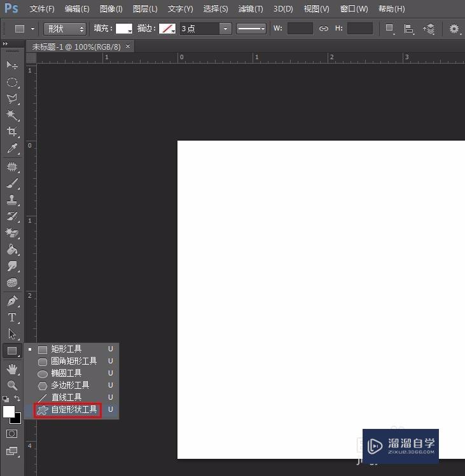Choose 椭圆工具 from flyout
Screen dimensions: 465x476
pos(72,373)
